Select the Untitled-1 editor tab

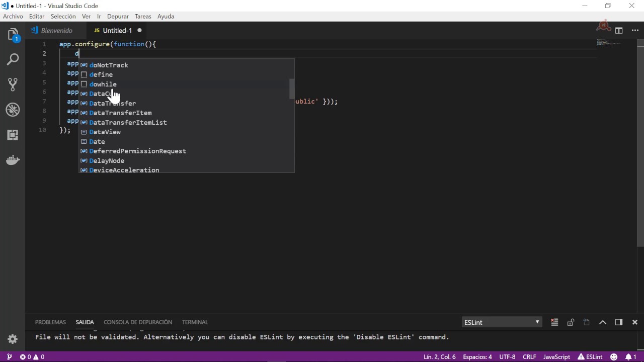click(117, 30)
